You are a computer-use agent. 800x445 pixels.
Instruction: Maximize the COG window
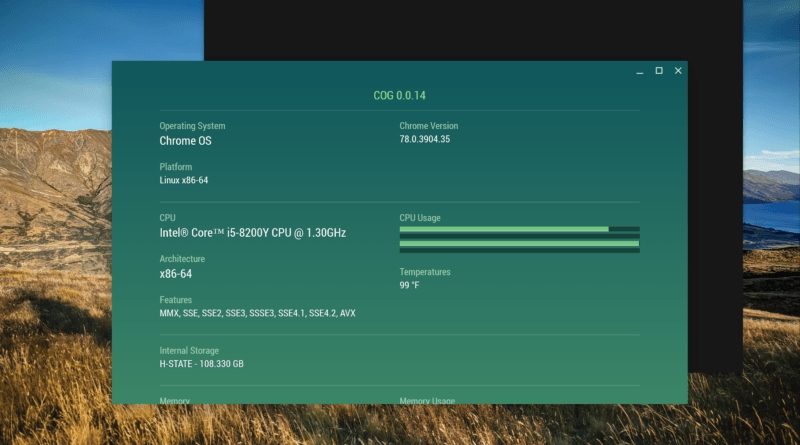(659, 71)
